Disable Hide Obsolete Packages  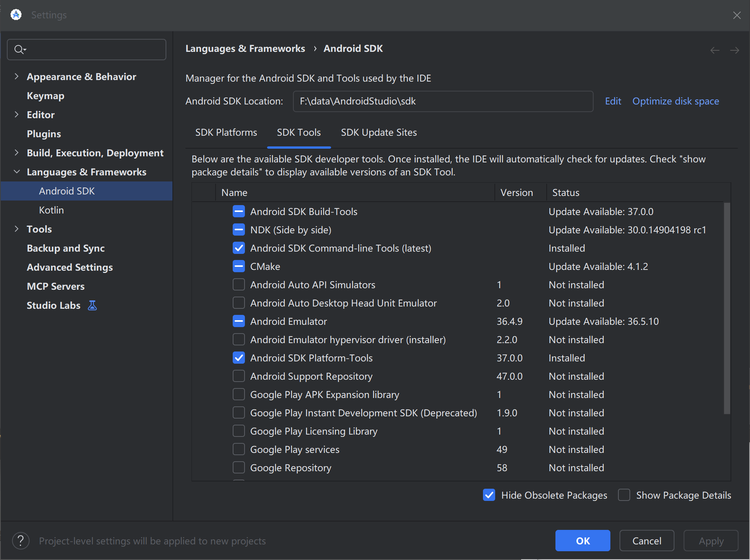tap(489, 495)
